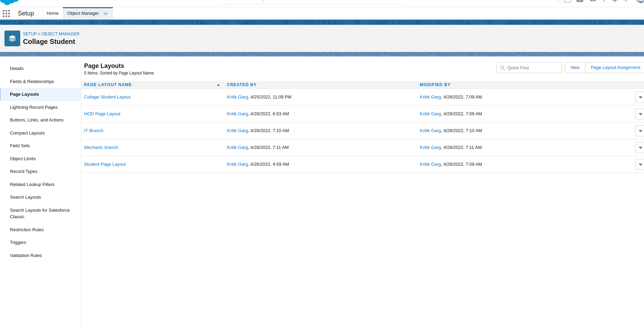Viewport: 644px width, 328px height.
Task: Toggle sort order on Page Layout Name column
Action: [218, 84]
